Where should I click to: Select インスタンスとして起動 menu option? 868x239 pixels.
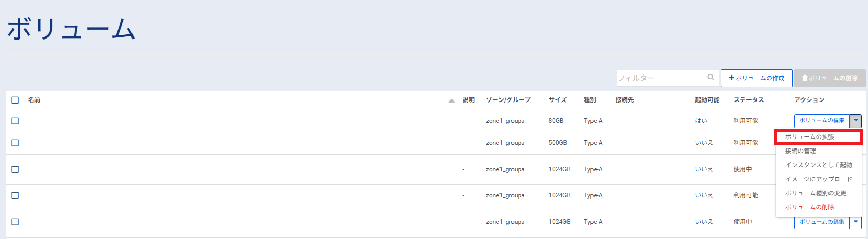(819, 165)
